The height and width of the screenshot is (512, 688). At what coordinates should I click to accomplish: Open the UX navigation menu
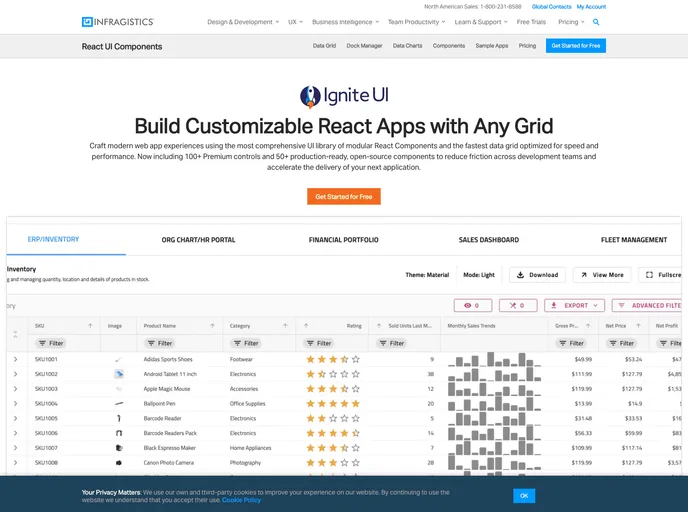coord(295,22)
